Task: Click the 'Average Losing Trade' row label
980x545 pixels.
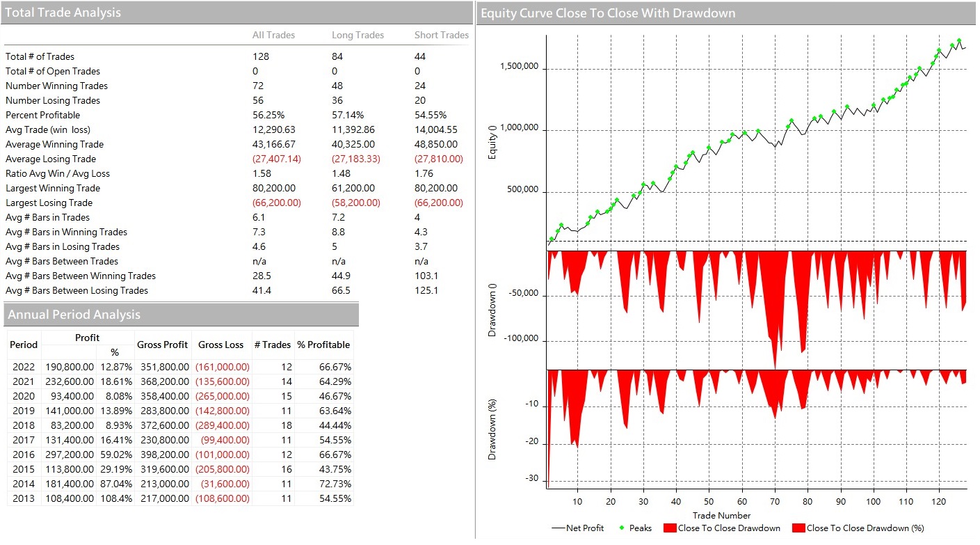Action: coord(51,159)
